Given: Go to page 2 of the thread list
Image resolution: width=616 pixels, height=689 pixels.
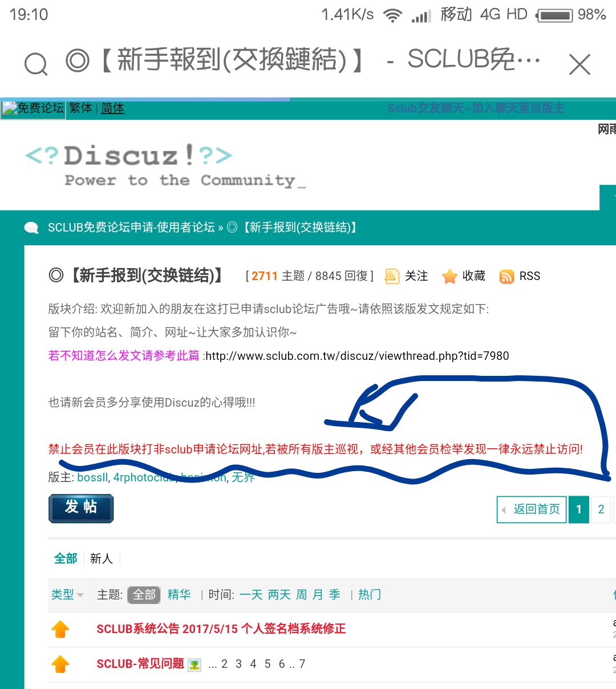Looking at the screenshot, I should click(x=601, y=509).
